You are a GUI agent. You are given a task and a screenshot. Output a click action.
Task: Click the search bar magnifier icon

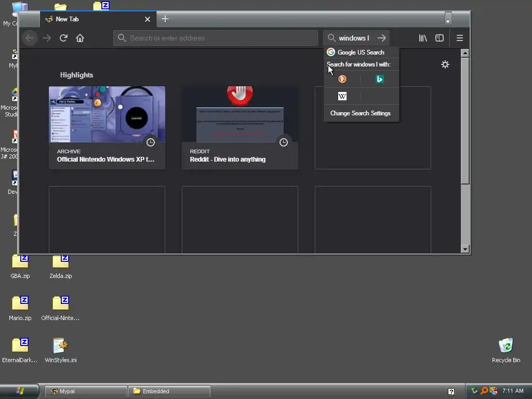331,38
